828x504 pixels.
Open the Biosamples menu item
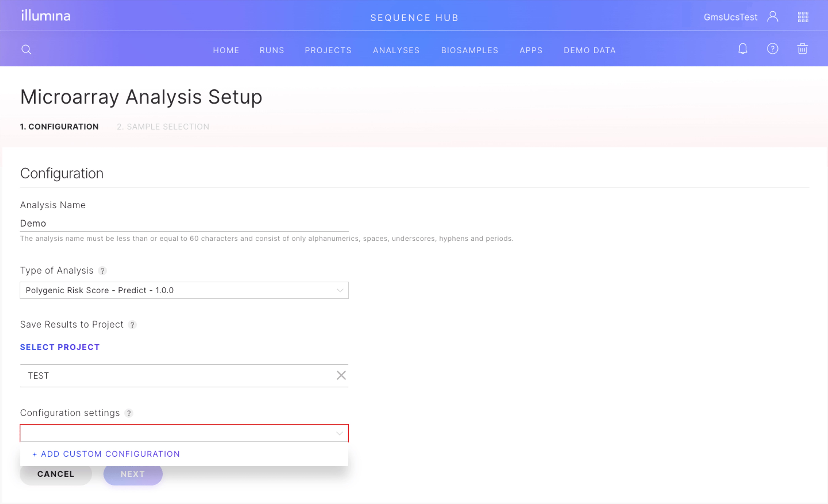coord(469,50)
